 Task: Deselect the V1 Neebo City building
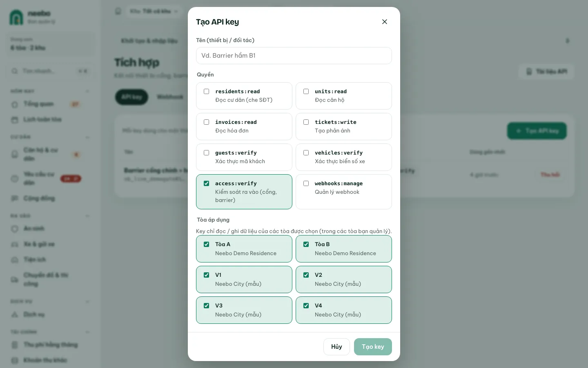pos(206,275)
